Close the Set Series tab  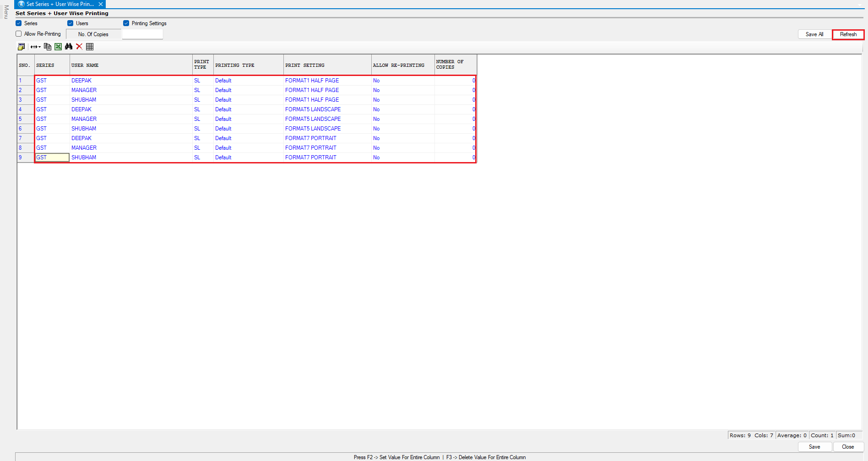(x=101, y=4)
